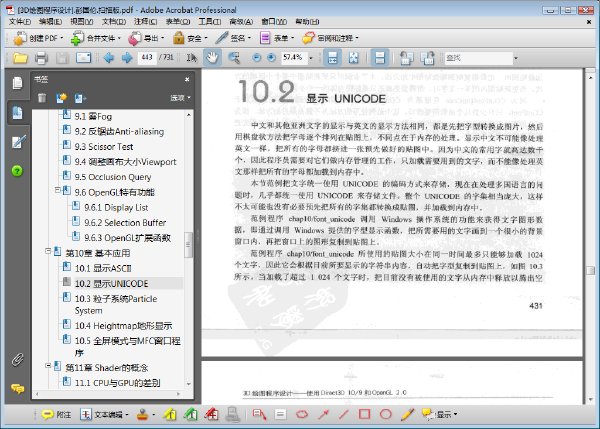Screen dimensions: 600x429
Task: Click the page number input field
Action: point(147,57)
